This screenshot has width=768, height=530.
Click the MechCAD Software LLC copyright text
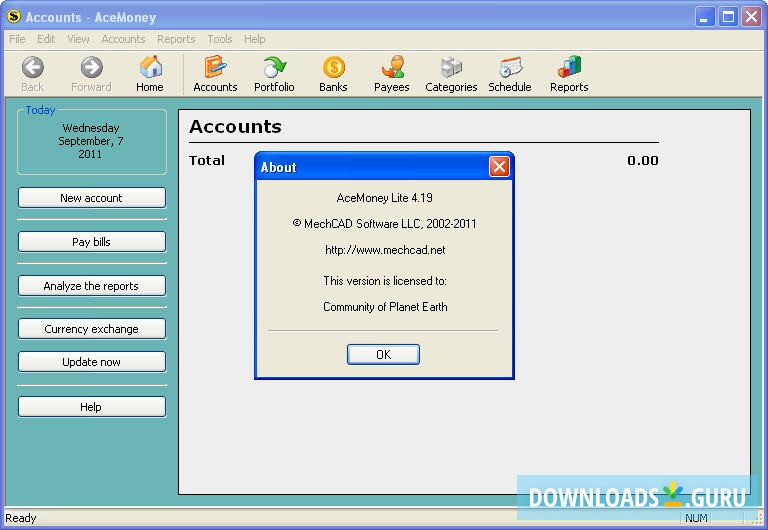click(384, 224)
